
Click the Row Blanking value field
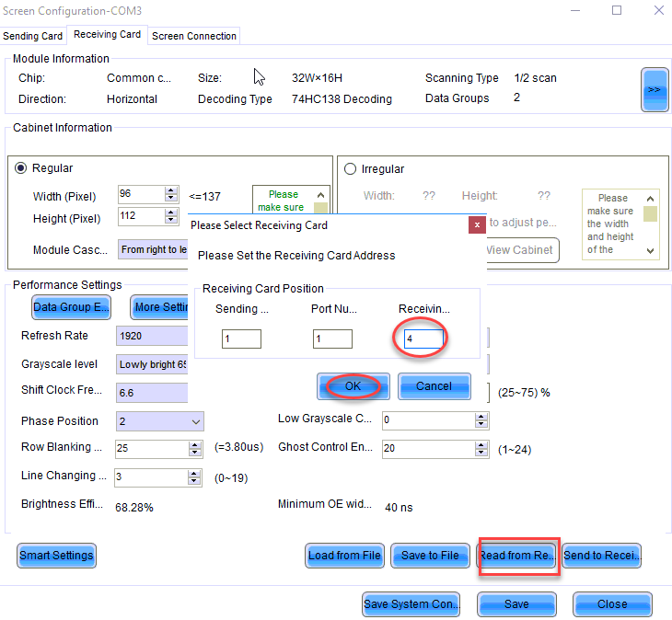[152, 448]
